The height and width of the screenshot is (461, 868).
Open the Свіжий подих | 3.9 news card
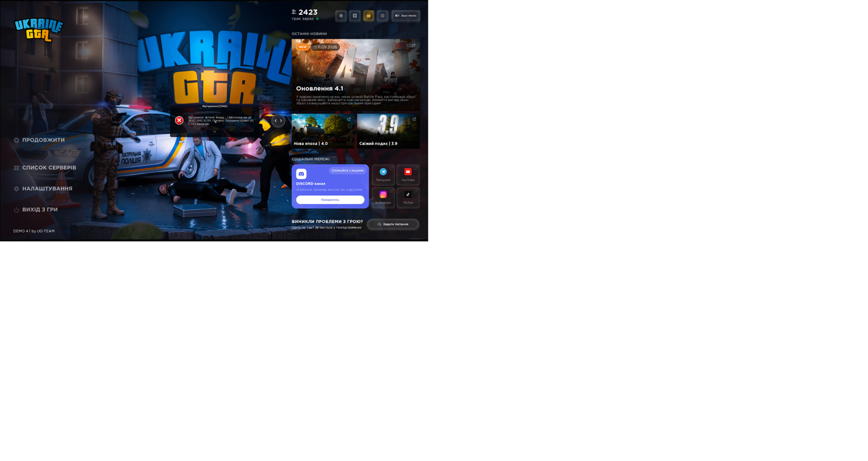coord(388,131)
